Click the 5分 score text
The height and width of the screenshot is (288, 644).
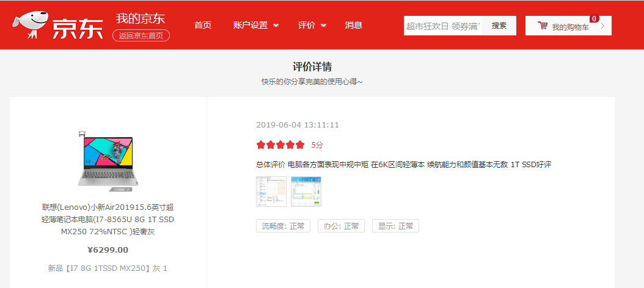[x=317, y=145]
